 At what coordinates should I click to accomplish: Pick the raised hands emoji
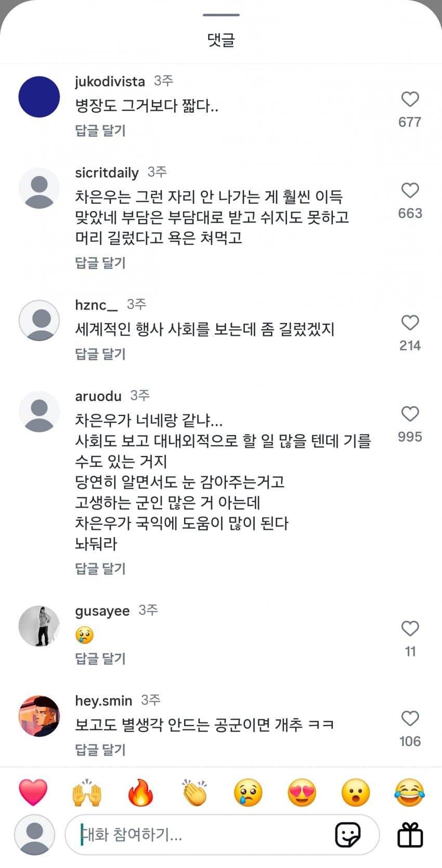click(x=87, y=793)
